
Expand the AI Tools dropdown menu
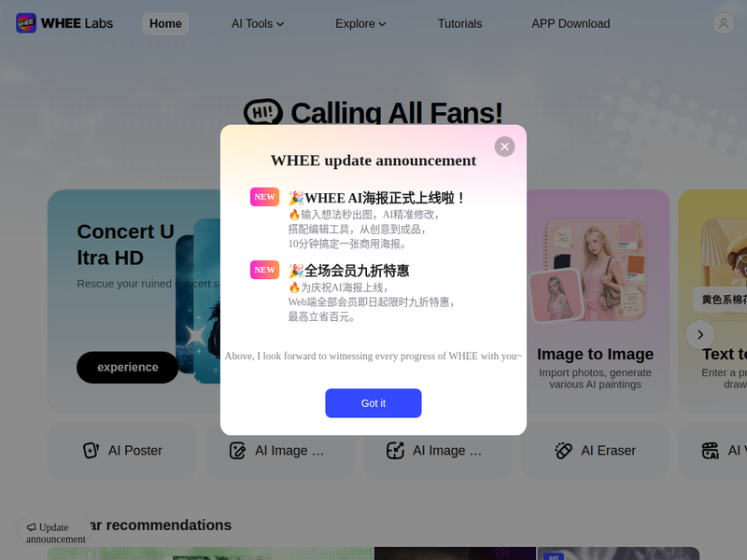(x=258, y=24)
